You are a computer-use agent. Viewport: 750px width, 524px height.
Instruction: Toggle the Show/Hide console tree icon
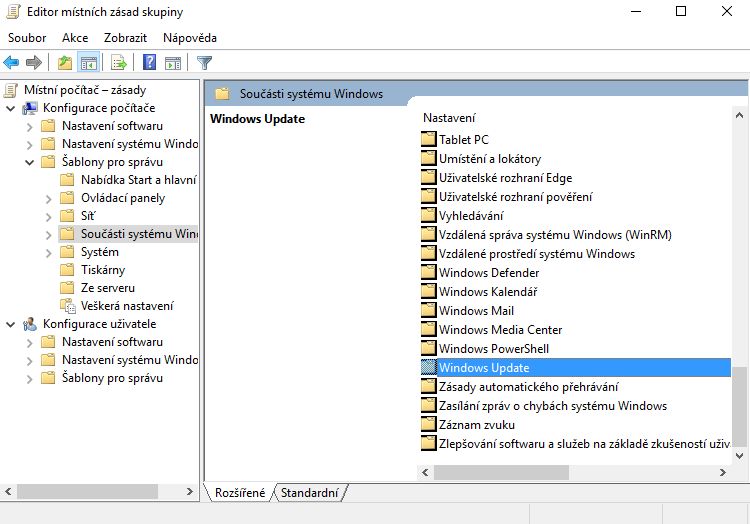[89, 63]
